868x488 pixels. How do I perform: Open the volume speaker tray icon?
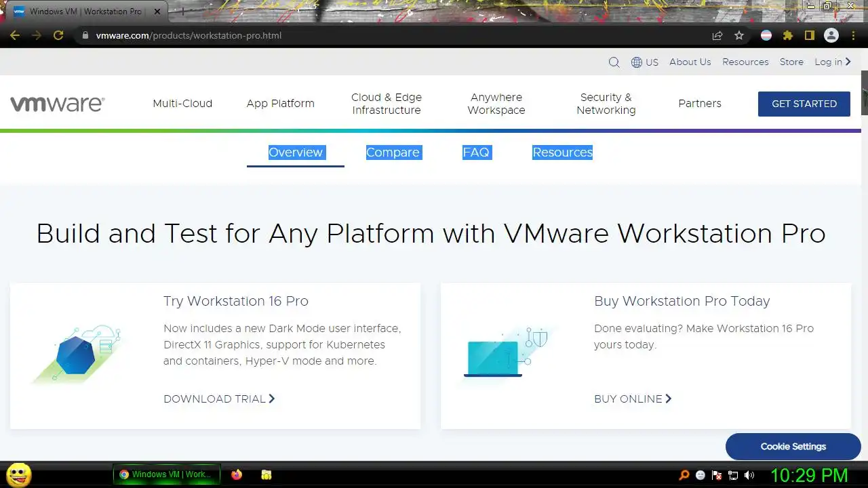tap(749, 475)
